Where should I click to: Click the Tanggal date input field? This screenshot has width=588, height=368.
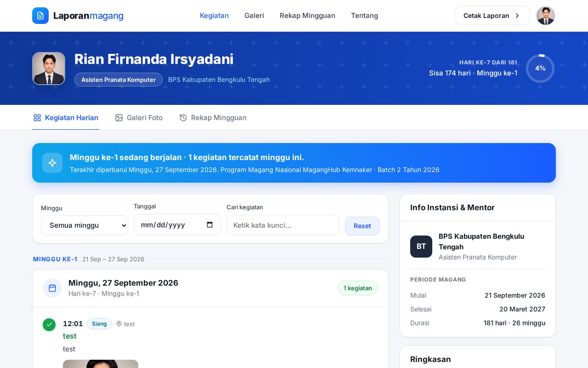[x=177, y=225]
